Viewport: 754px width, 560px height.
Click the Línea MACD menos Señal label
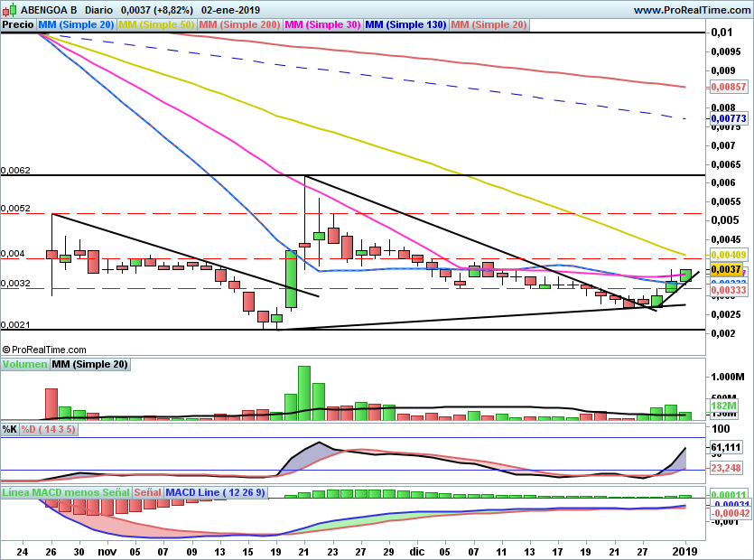click(66, 492)
